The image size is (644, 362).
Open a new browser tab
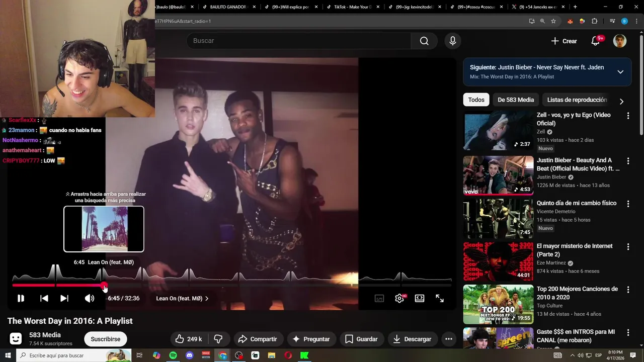coord(575,7)
